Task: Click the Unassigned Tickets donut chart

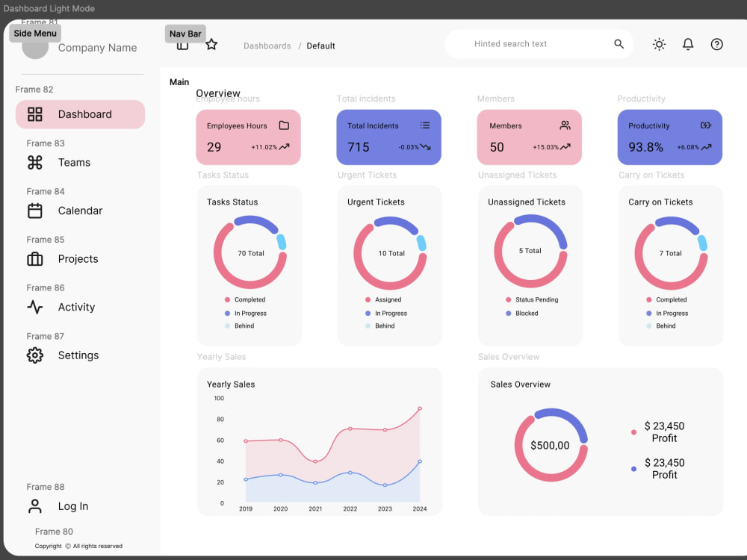Action: [530, 251]
